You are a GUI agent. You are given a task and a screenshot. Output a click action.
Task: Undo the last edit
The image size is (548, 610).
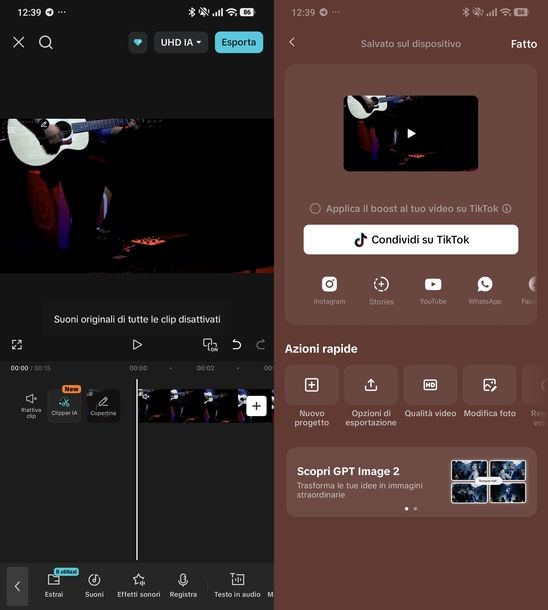pos(236,345)
